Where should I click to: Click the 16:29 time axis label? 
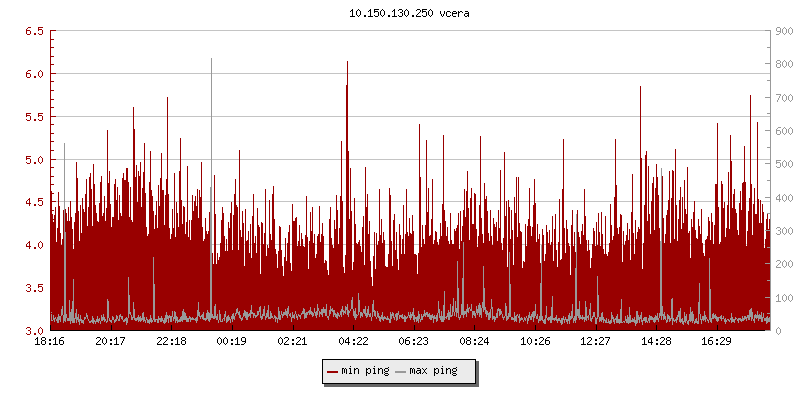click(x=717, y=342)
